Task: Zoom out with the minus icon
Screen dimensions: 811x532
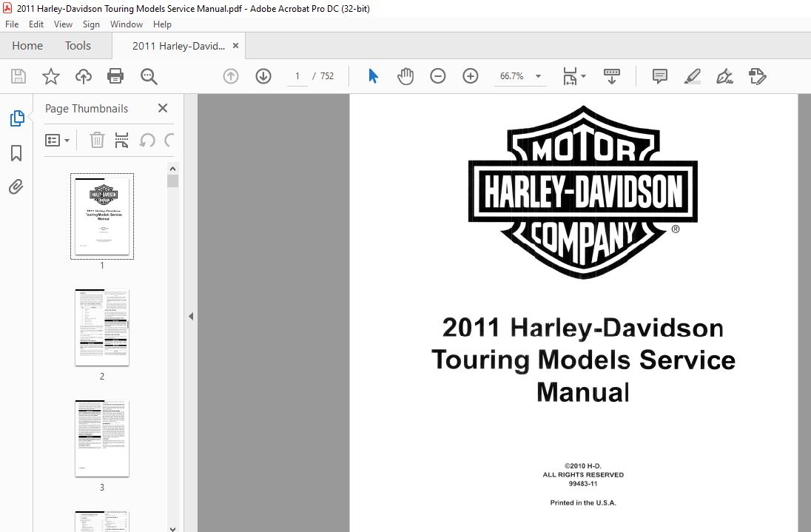Action: click(x=437, y=76)
